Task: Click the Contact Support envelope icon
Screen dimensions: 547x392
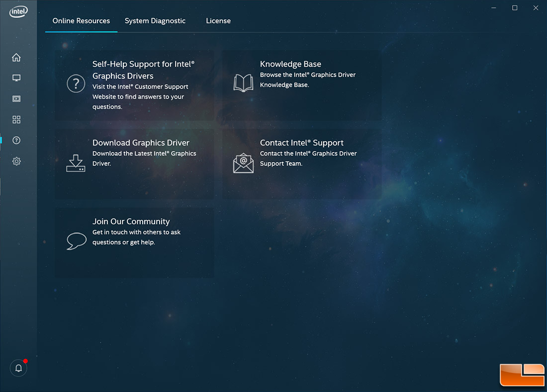Action: click(x=243, y=163)
